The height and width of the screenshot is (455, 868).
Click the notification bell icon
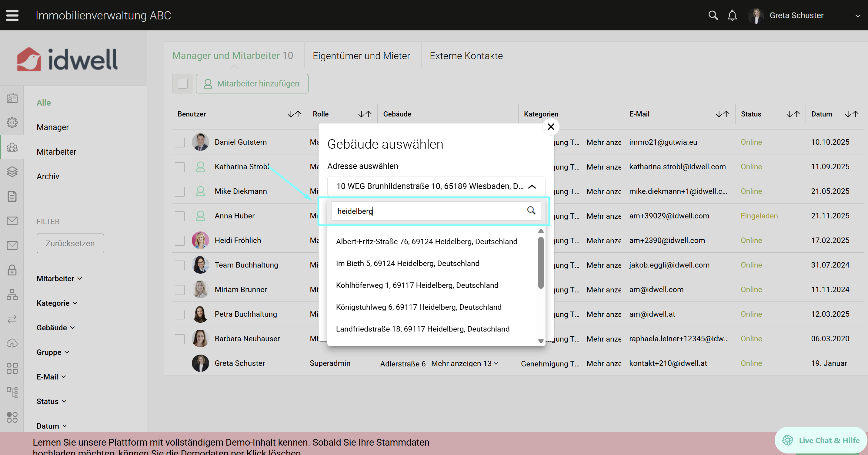coord(732,15)
